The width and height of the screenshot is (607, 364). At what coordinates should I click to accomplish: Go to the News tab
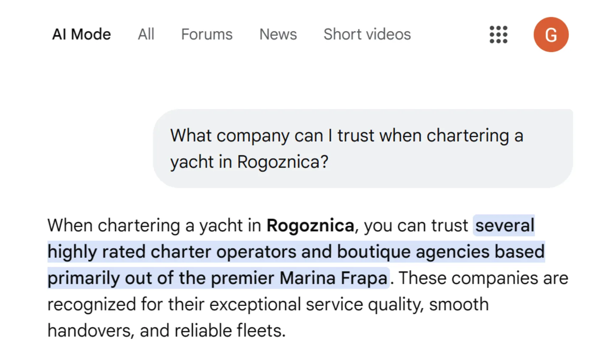pos(278,35)
